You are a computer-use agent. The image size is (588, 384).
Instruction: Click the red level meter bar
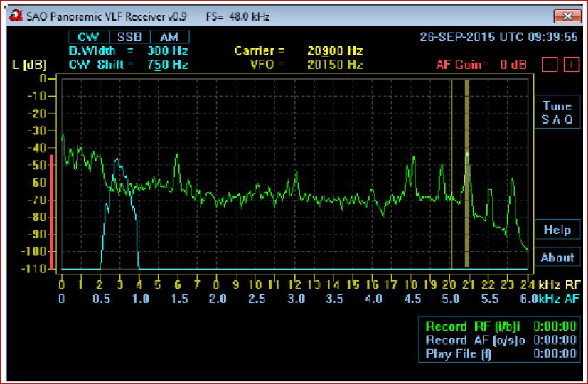tap(52, 212)
